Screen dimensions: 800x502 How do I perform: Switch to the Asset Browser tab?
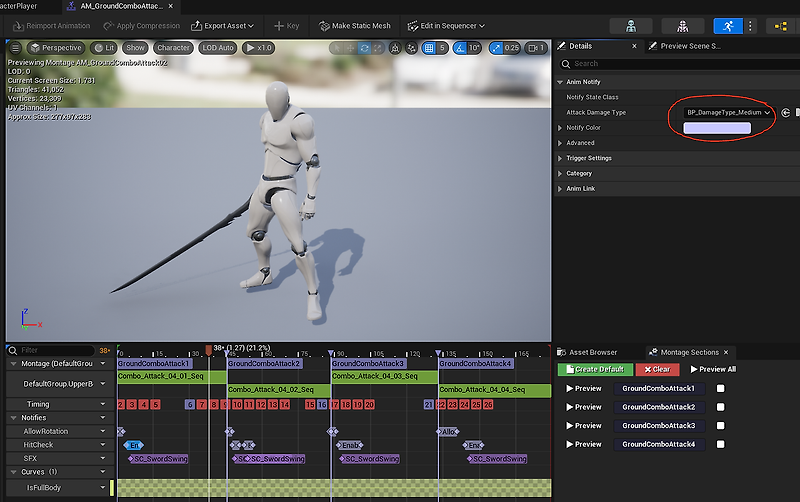pos(587,353)
